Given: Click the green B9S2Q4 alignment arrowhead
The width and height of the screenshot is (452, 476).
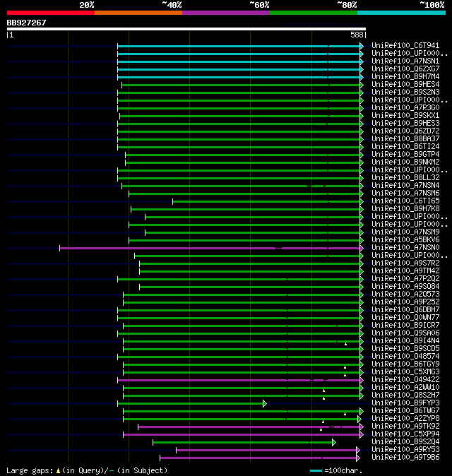Looking at the screenshot, I should pyautogui.click(x=334, y=443).
